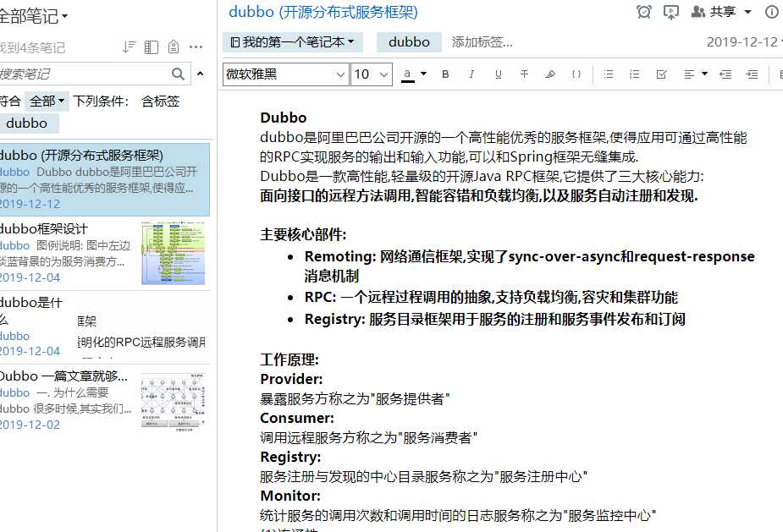Insert a checkbox to-do item

tap(662, 74)
